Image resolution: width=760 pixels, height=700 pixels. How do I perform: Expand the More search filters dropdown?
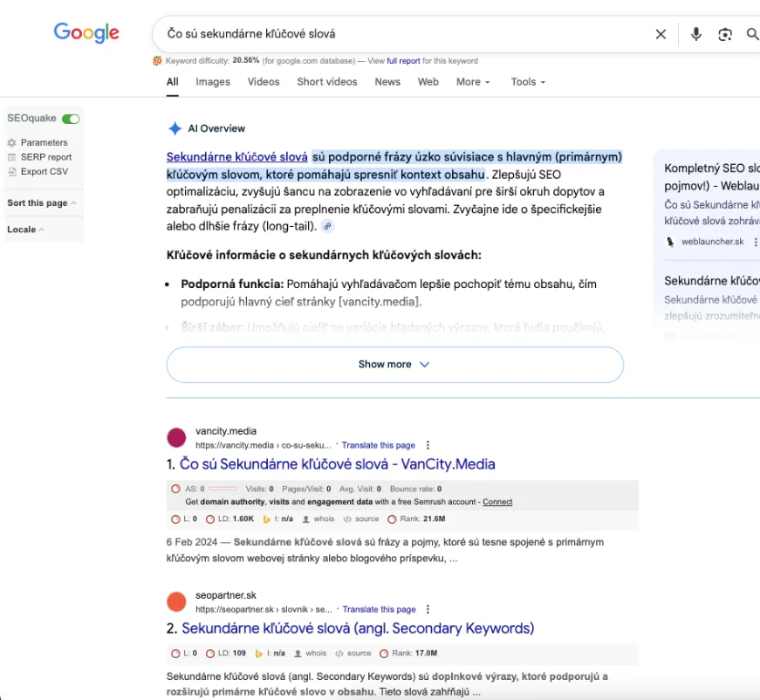click(473, 82)
